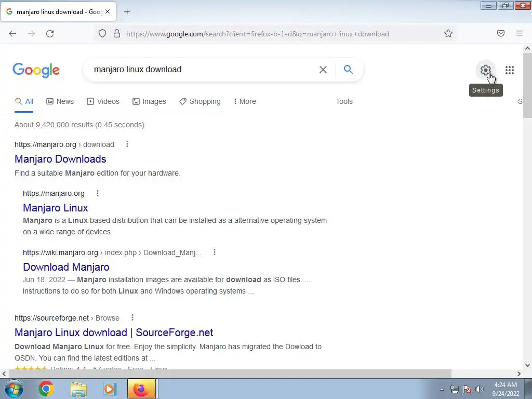This screenshot has height=399, width=532.
Task: Go forward using the browser forward arrow
Action: (x=31, y=34)
